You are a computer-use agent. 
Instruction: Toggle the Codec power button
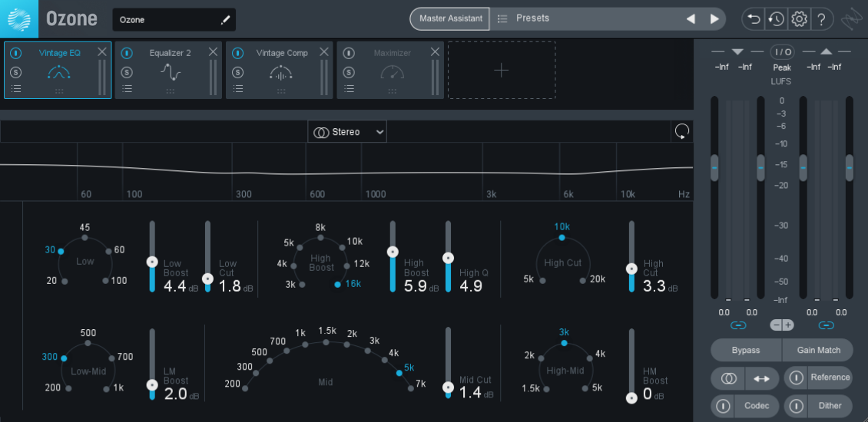(723, 406)
